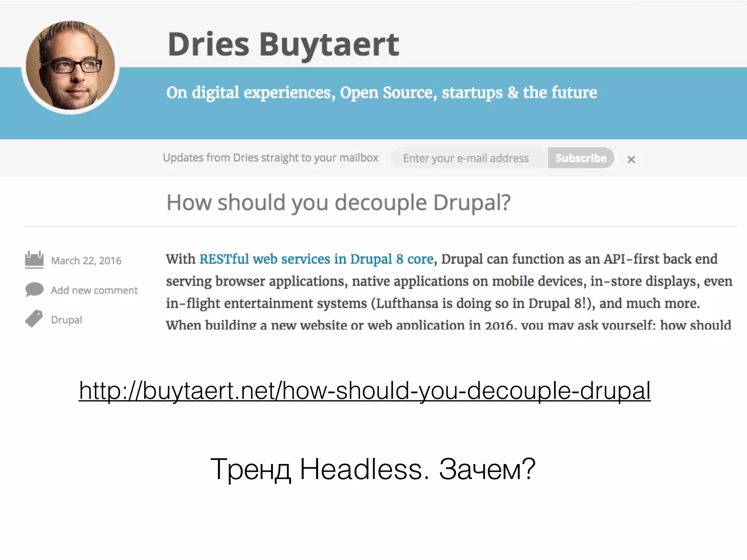Screen dimensions: 747x560
Task: Open the buytaert.net how-should-you-decouple-drupal URL
Action: pyautogui.click(x=365, y=391)
